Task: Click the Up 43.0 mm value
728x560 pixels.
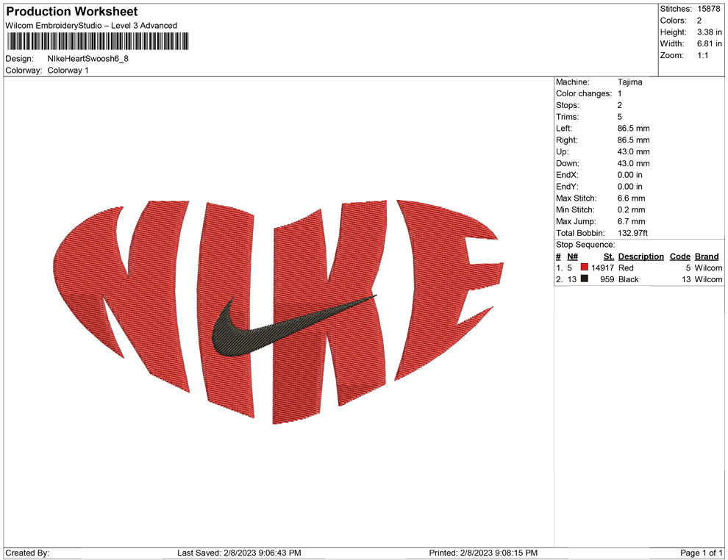Action: click(x=633, y=151)
